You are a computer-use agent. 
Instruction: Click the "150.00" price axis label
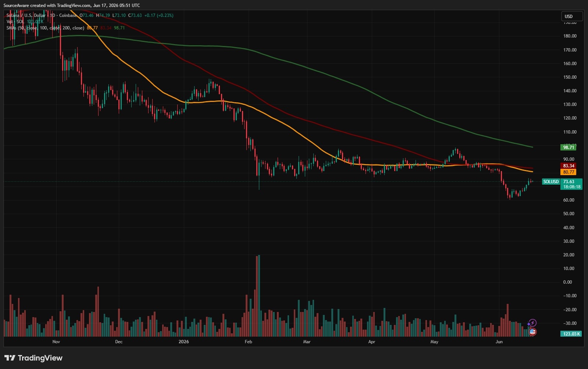[x=570, y=77]
